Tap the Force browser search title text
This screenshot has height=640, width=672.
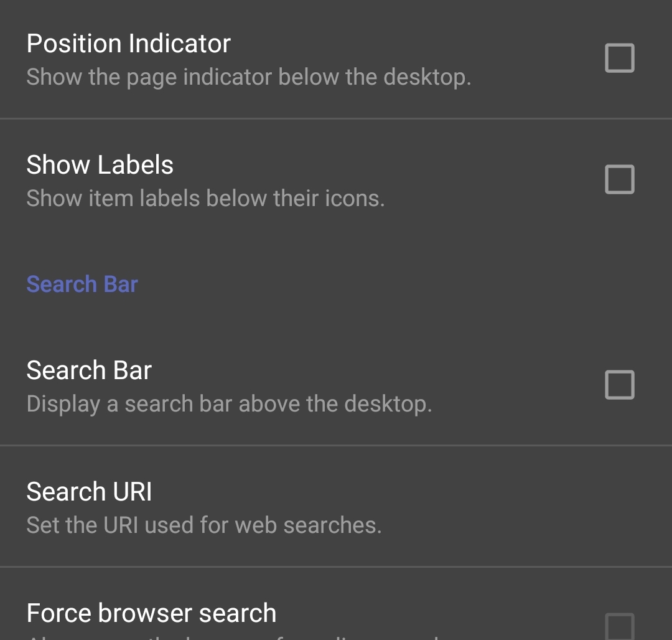click(x=152, y=613)
